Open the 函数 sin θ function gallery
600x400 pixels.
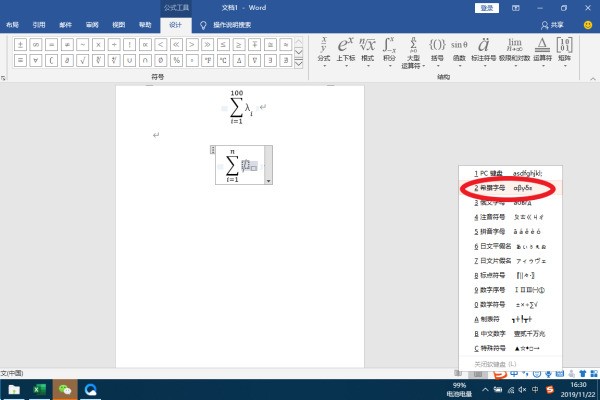click(x=459, y=49)
